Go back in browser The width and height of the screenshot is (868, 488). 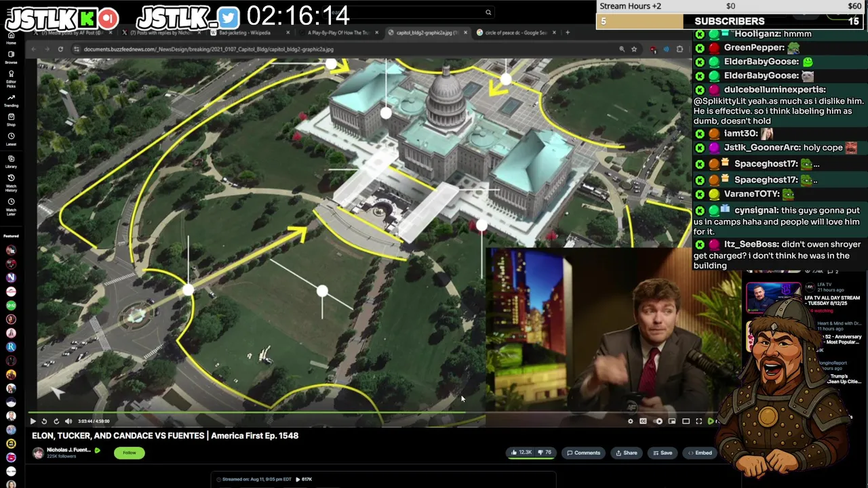point(34,49)
